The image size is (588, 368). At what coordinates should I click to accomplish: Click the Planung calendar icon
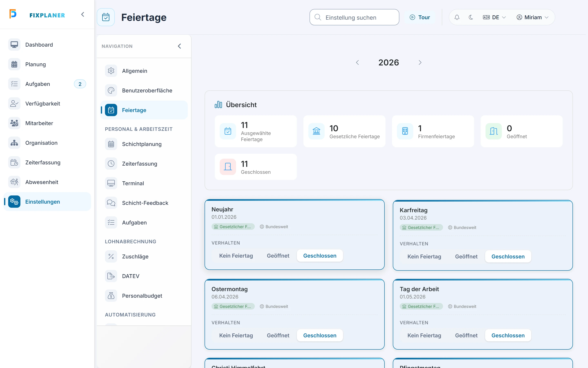click(x=14, y=64)
